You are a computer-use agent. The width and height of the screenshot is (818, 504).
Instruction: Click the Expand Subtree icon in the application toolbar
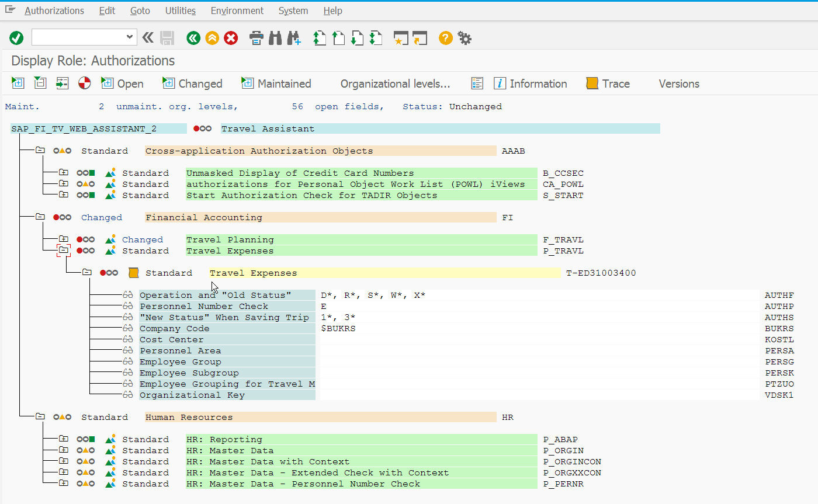(18, 84)
